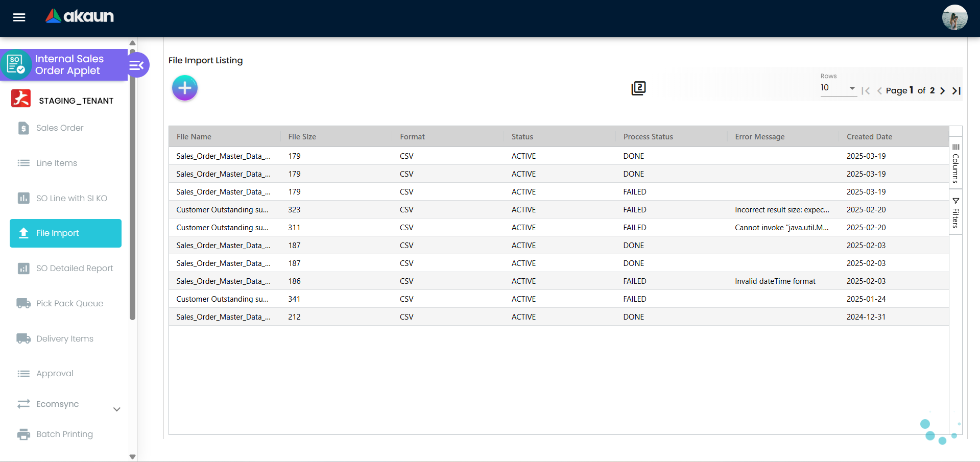Go to the next page arrow
This screenshot has height=462, width=980.
942,91
